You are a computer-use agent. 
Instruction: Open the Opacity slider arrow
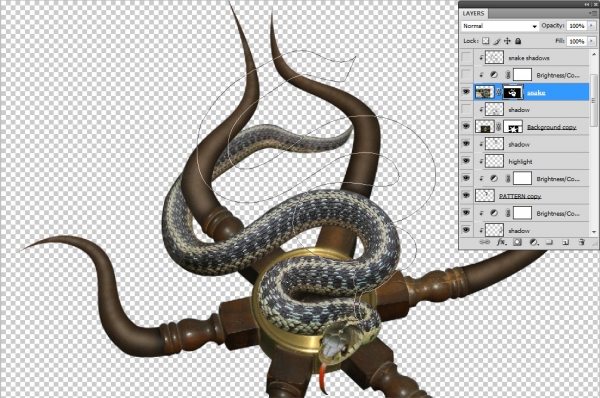tap(592, 26)
